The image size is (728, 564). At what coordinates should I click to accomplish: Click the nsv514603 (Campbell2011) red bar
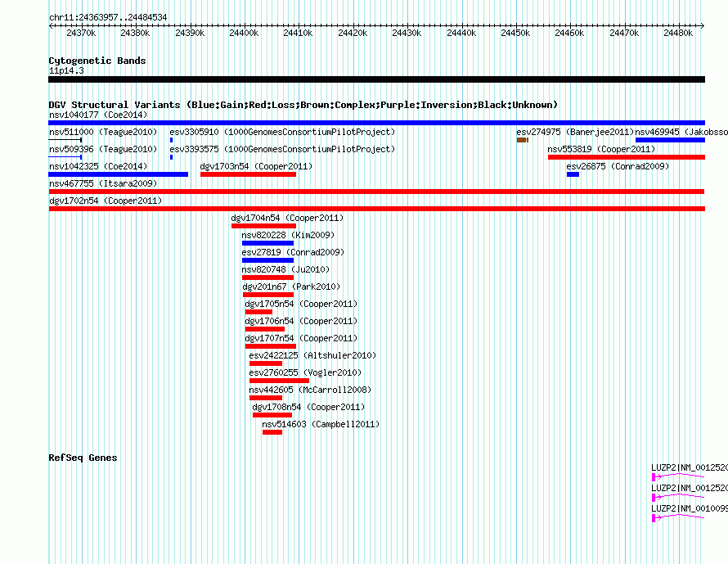272,432
